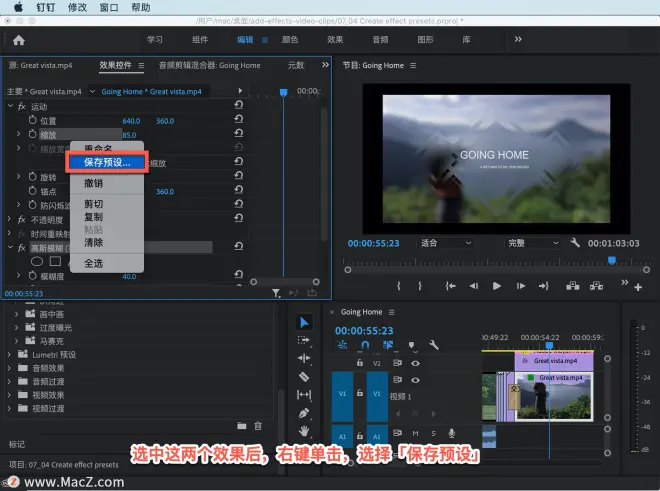Collapse the Motion effect group
Screen dimensions: 660x491
point(11,106)
